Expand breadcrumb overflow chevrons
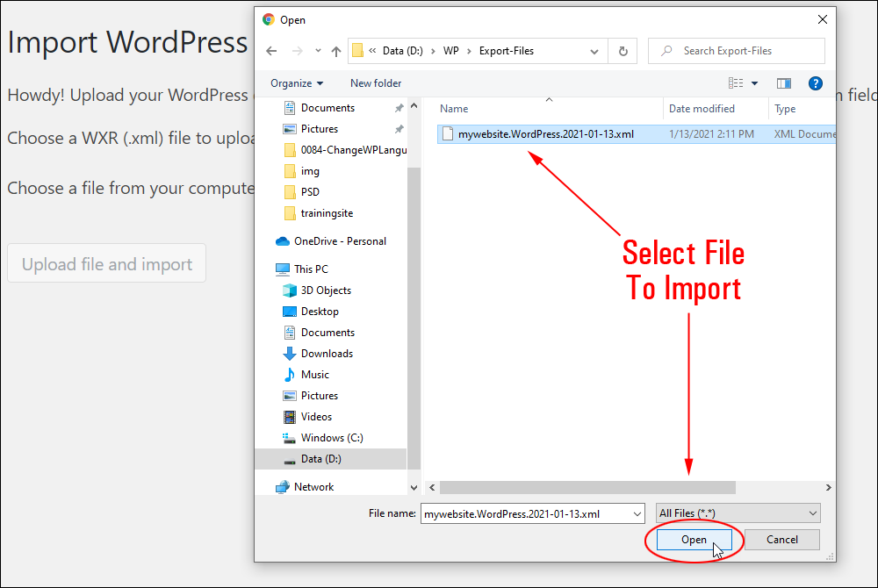Viewport: 878px width, 588px height. click(x=372, y=51)
